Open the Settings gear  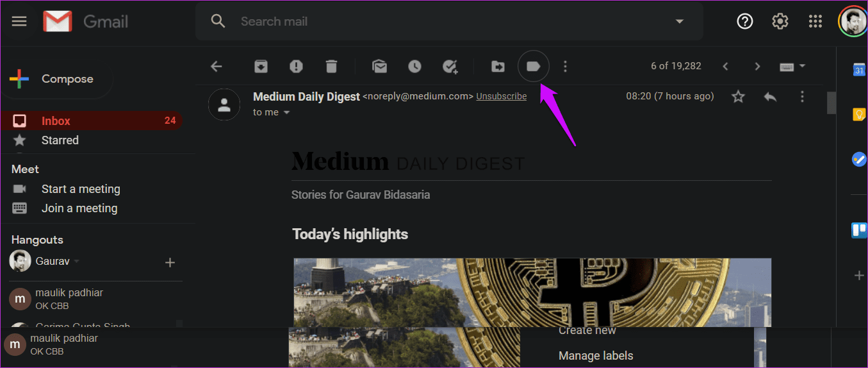780,21
